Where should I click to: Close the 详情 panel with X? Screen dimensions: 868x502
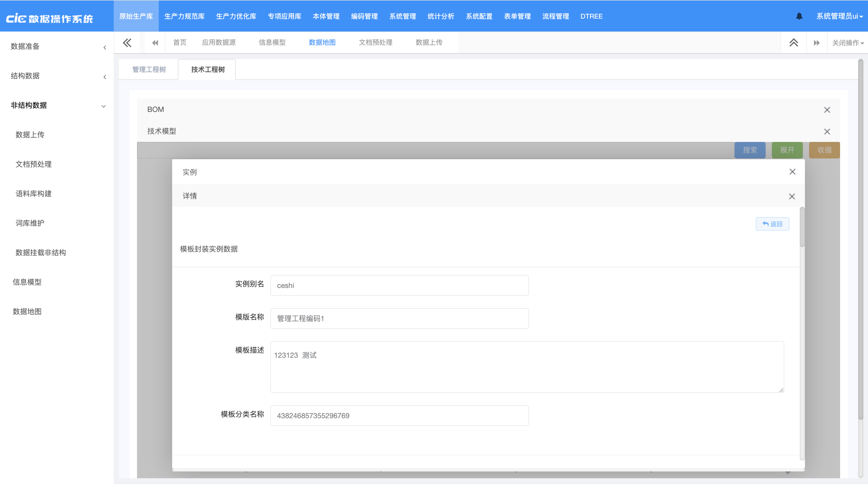tap(791, 196)
